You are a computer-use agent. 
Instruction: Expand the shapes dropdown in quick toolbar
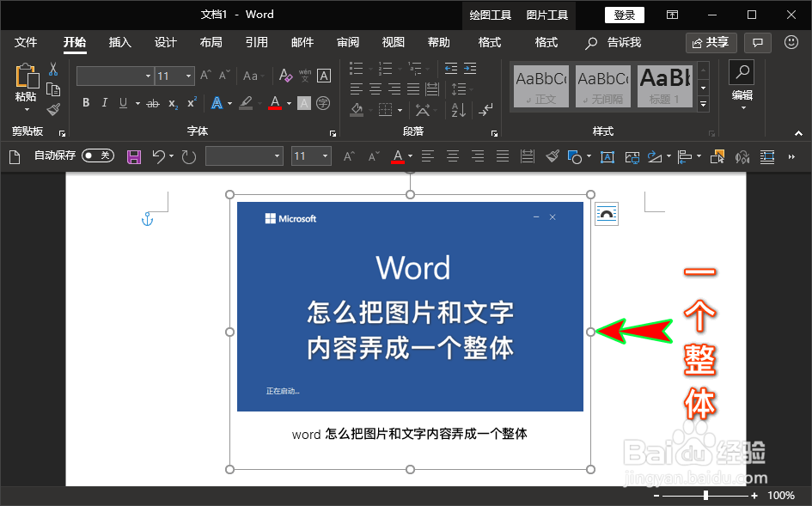pos(589,156)
